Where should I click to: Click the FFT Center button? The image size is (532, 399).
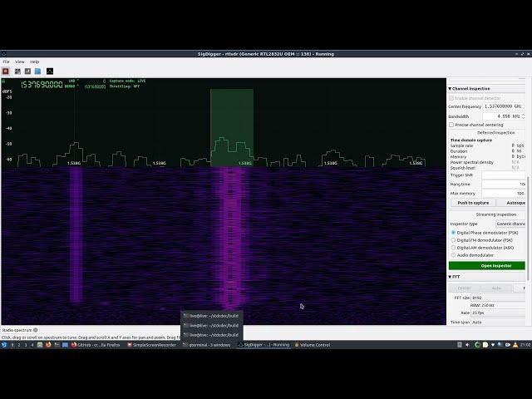click(464, 288)
